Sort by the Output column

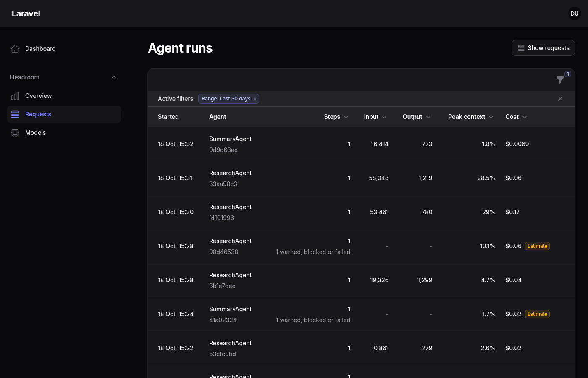tap(417, 117)
